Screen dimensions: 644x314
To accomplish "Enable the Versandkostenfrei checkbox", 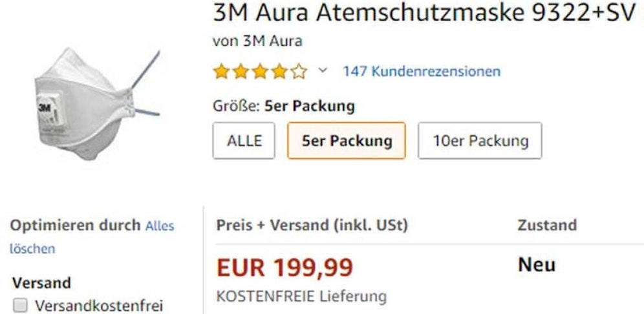I will (21, 304).
